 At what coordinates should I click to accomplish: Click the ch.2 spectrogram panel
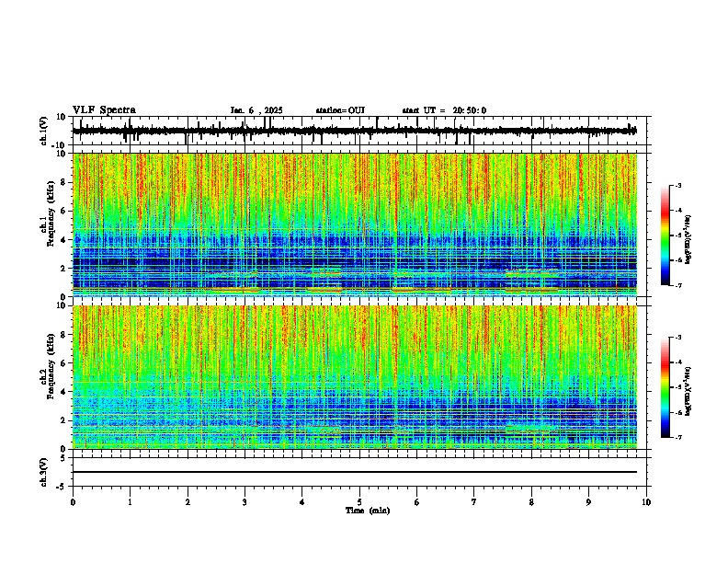[x=355, y=377]
